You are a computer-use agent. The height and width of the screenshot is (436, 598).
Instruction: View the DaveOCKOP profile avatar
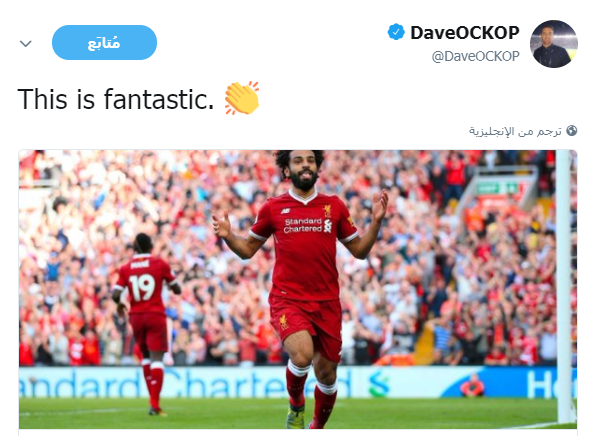[x=554, y=44]
